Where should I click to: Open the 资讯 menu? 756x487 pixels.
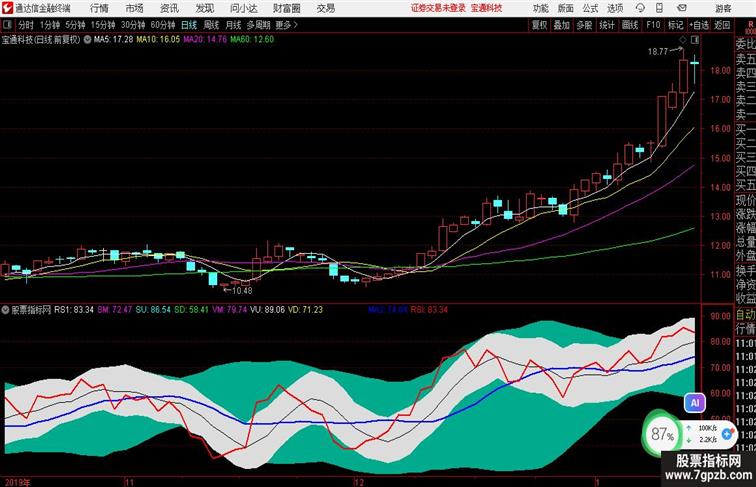[x=169, y=8]
